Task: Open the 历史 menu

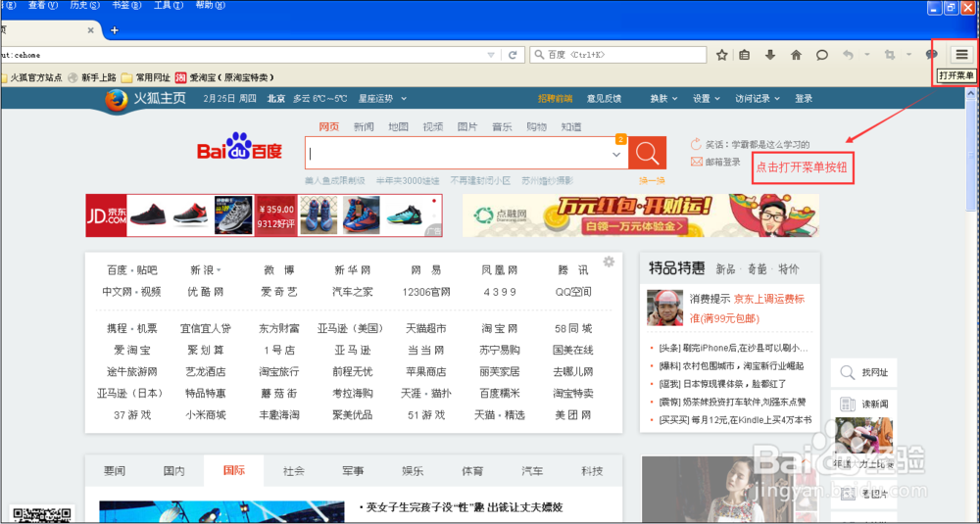Action: [x=84, y=6]
